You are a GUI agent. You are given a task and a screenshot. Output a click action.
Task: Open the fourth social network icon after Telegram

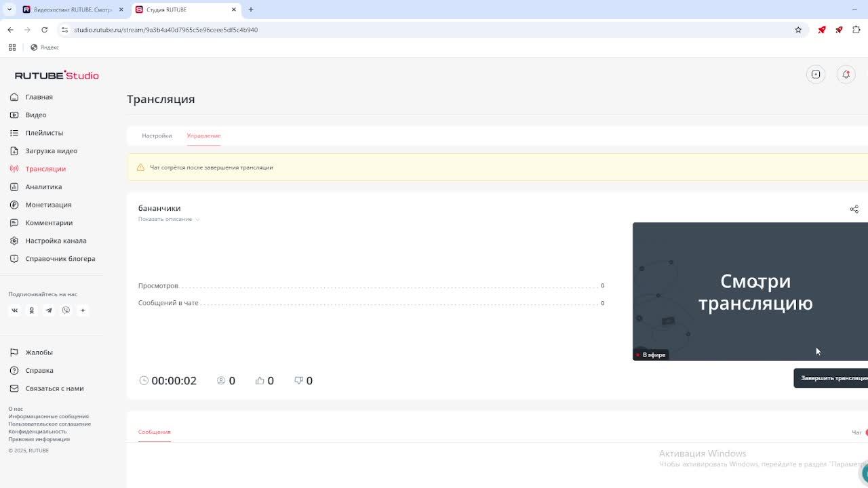[66, 310]
